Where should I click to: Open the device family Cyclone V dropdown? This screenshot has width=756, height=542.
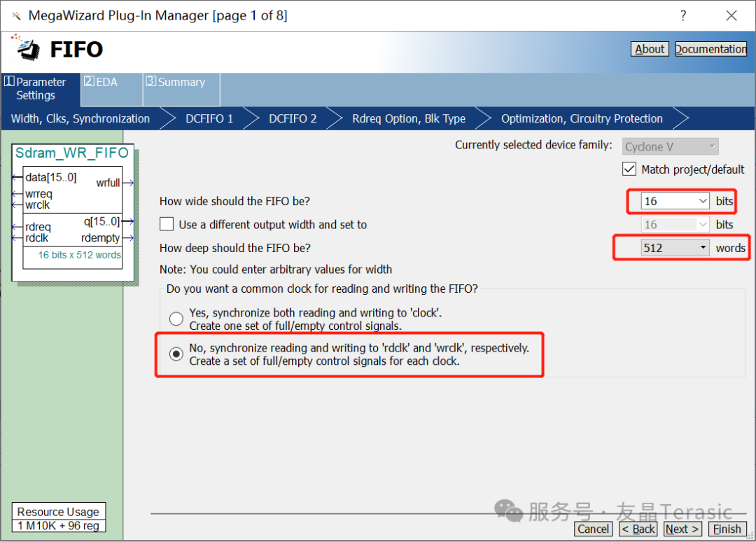coord(712,147)
